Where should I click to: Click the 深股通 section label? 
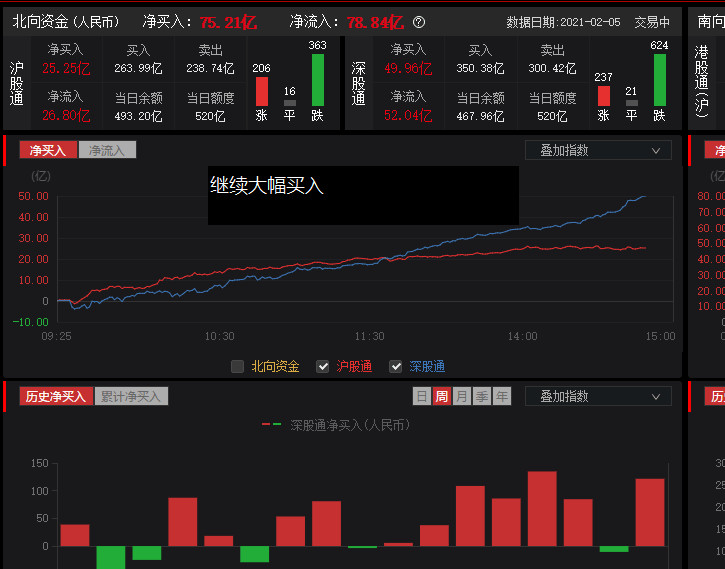[358, 83]
